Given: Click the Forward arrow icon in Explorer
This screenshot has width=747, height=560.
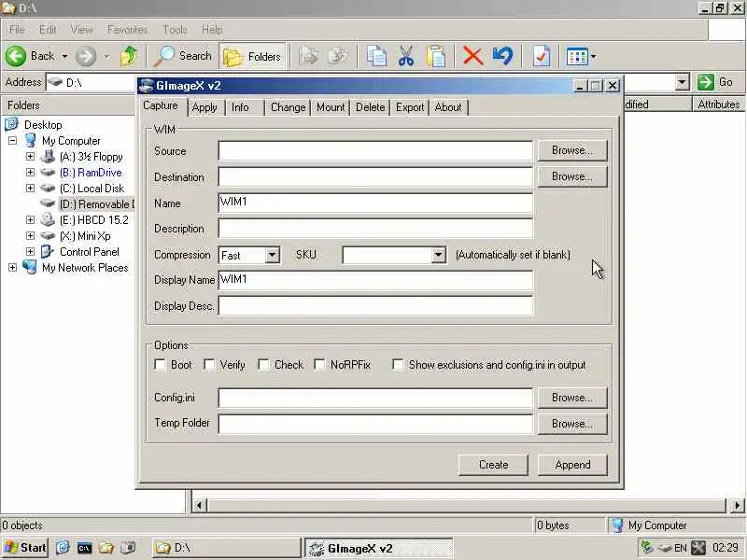Looking at the screenshot, I should click(x=86, y=56).
